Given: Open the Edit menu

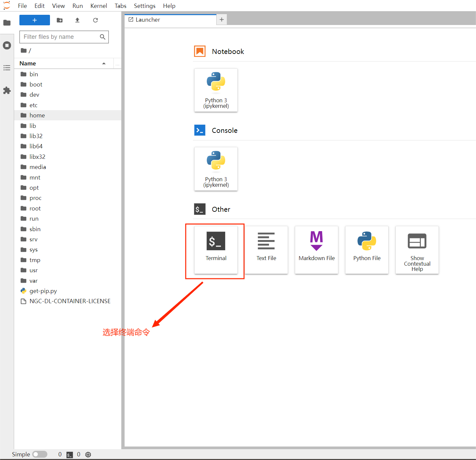Looking at the screenshot, I should pos(39,6).
